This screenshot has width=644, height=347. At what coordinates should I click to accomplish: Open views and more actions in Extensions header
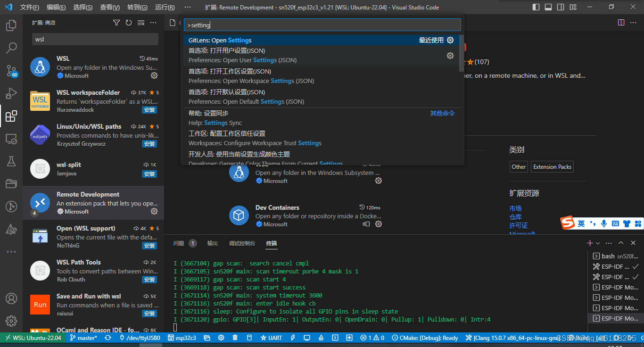[153, 23]
